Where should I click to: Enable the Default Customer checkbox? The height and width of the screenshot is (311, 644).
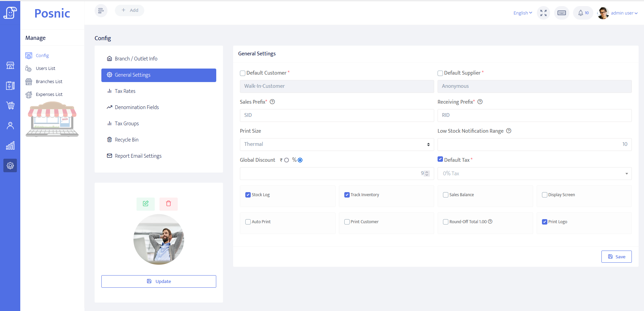(243, 73)
